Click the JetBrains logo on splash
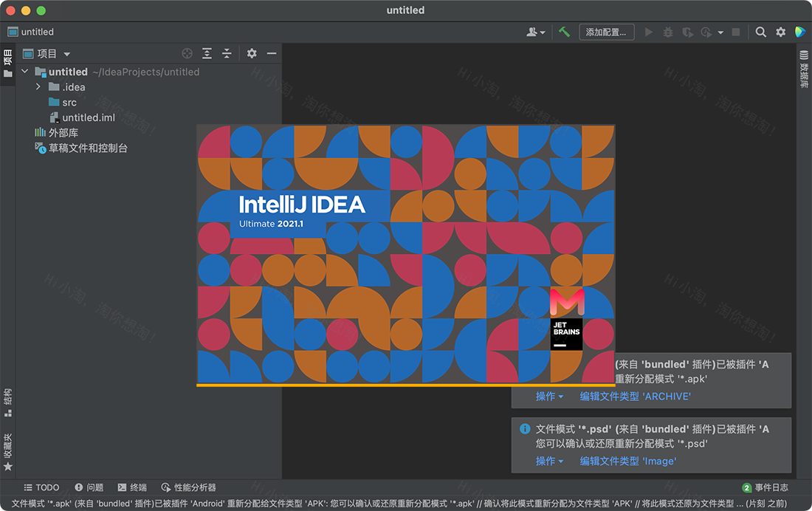The height and width of the screenshot is (511, 812). [x=566, y=335]
